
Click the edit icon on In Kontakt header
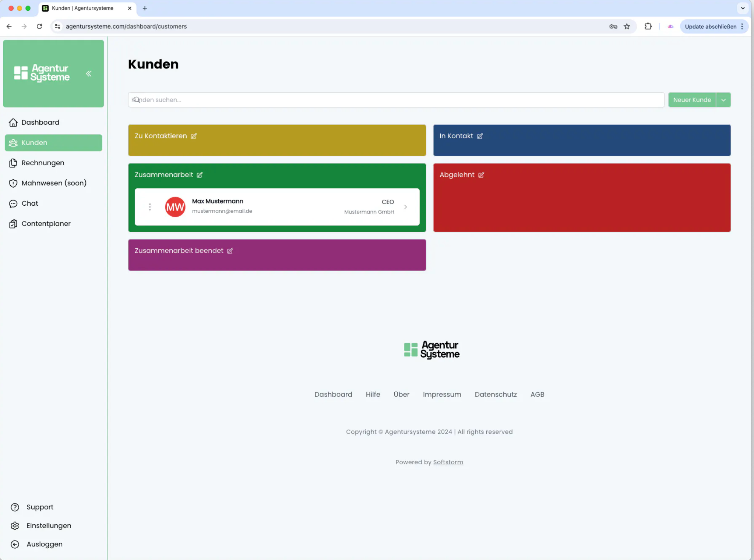pos(480,136)
